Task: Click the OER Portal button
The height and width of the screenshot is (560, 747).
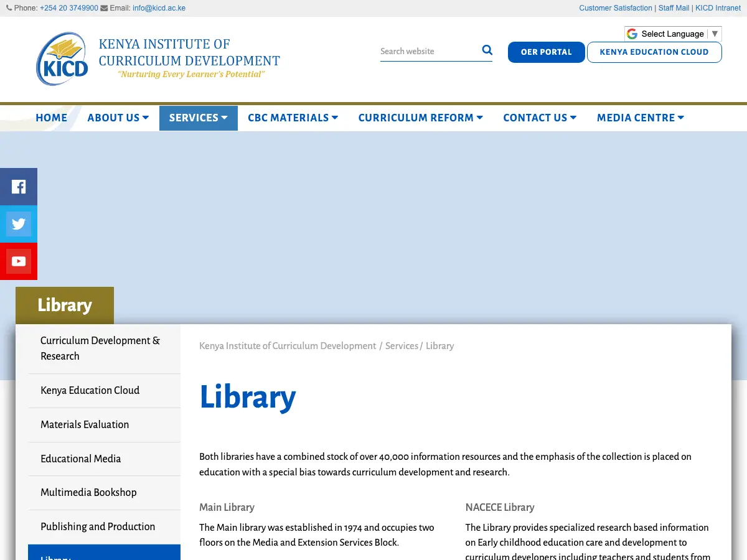Action: pyautogui.click(x=547, y=52)
